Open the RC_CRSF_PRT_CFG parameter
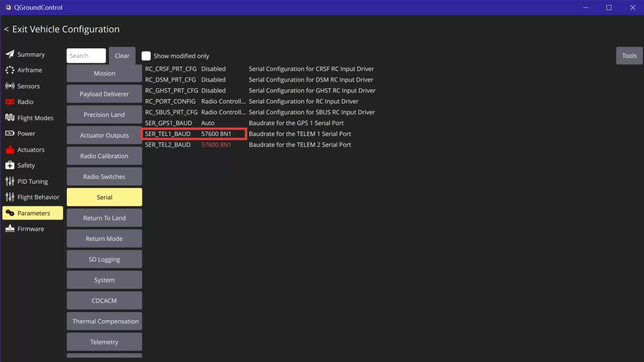Image resolution: width=644 pixels, height=362 pixels. point(171,69)
